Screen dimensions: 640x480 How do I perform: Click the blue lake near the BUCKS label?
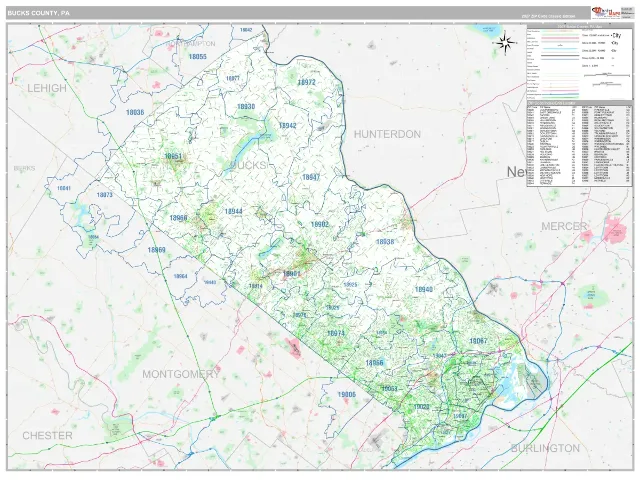coord(247,147)
